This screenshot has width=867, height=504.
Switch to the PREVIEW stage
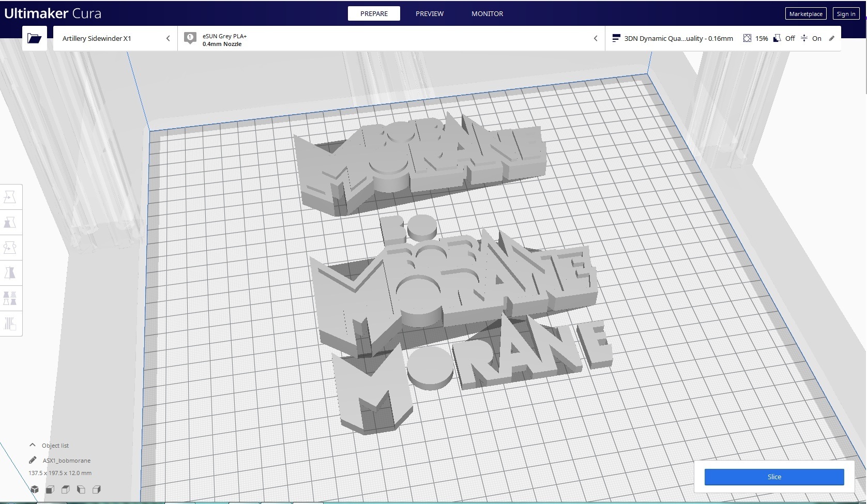tap(430, 13)
